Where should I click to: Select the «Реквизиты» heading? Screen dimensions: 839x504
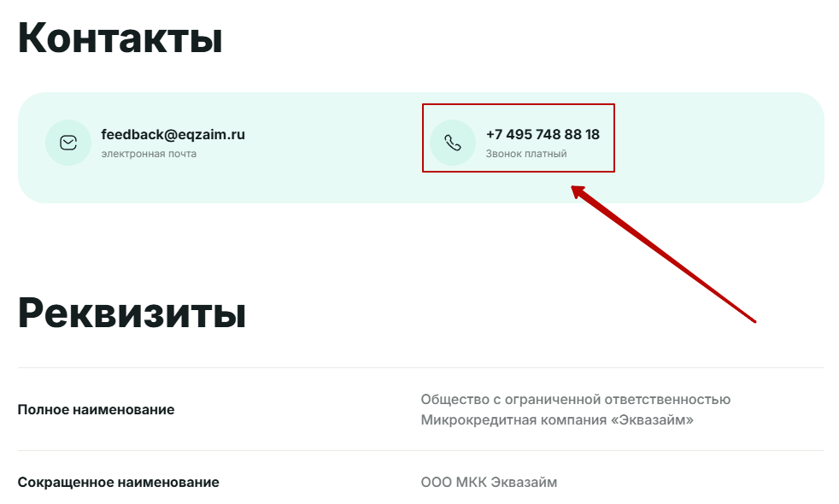tap(132, 313)
